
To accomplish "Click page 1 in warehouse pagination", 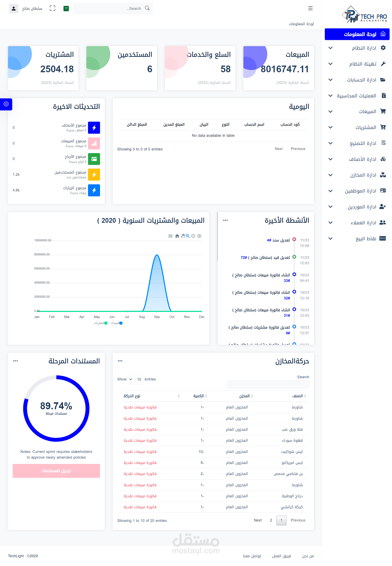I will pos(282,520).
